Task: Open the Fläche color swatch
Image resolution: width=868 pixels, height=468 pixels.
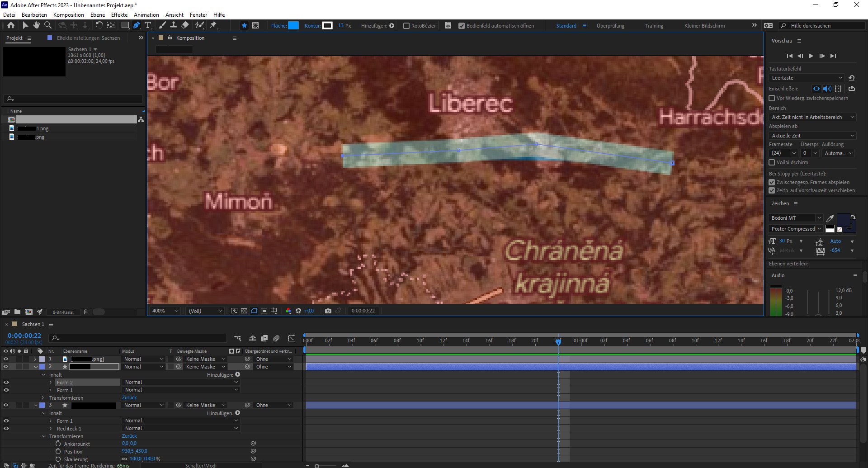Action: (293, 25)
